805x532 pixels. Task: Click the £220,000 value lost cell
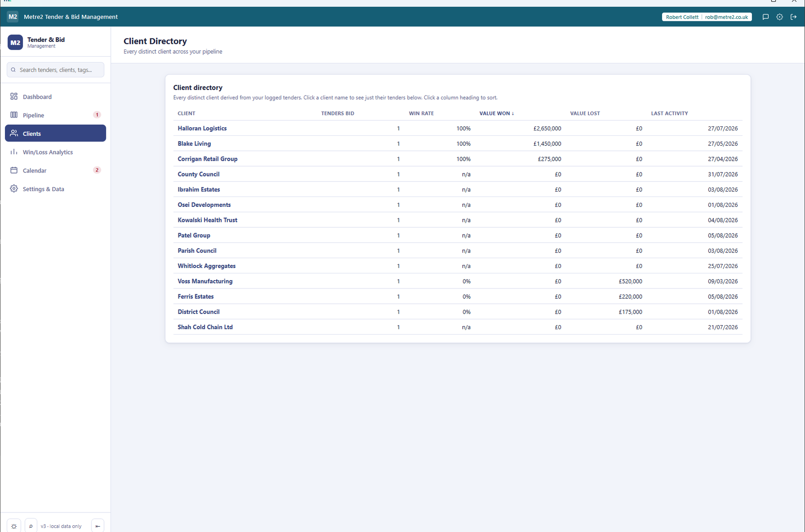tap(630, 297)
